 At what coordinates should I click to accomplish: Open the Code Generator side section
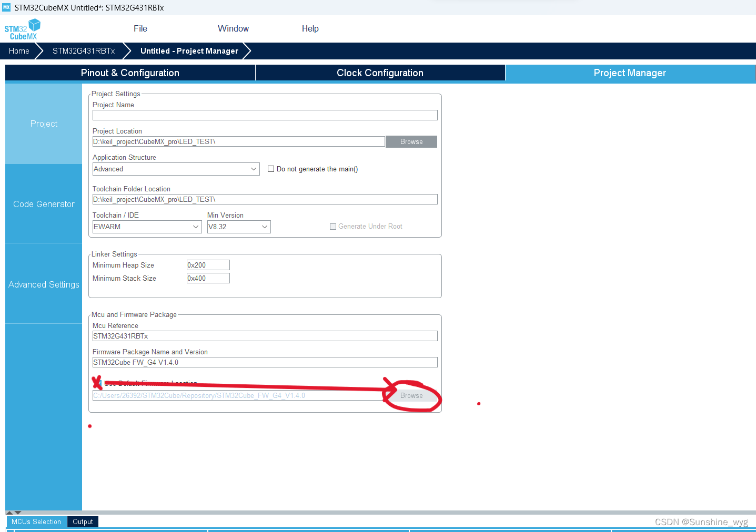[44, 204]
